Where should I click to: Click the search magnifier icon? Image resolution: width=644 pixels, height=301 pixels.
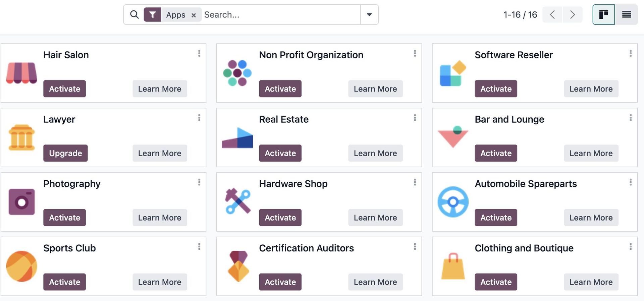(x=134, y=14)
